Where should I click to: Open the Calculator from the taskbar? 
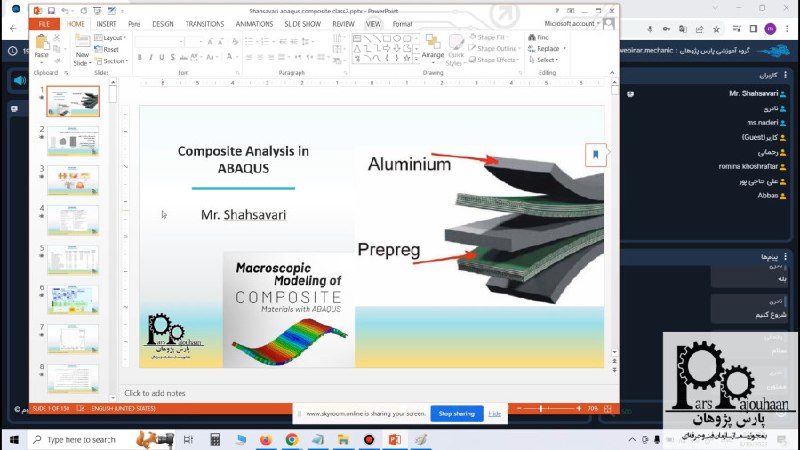pos(215,439)
